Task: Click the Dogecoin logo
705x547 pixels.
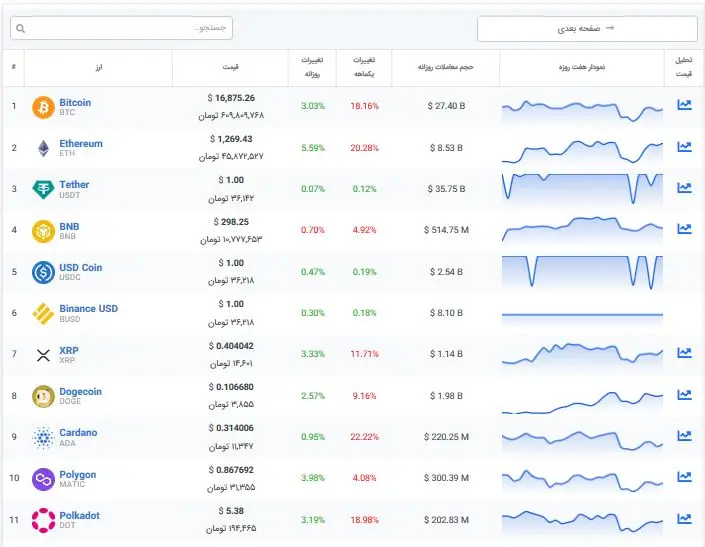Action: [x=43, y=396]
